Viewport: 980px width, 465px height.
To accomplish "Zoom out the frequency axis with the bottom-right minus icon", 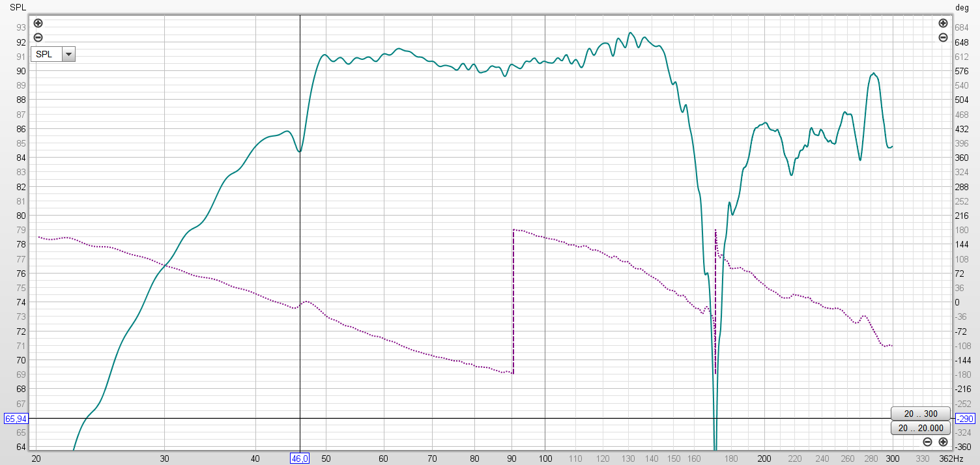I will click(928, 442).
